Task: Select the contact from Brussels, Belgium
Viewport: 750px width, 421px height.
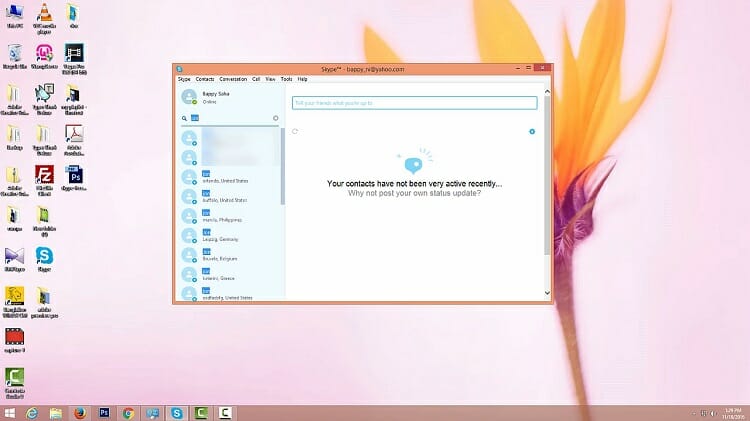Action: (230, 255)
